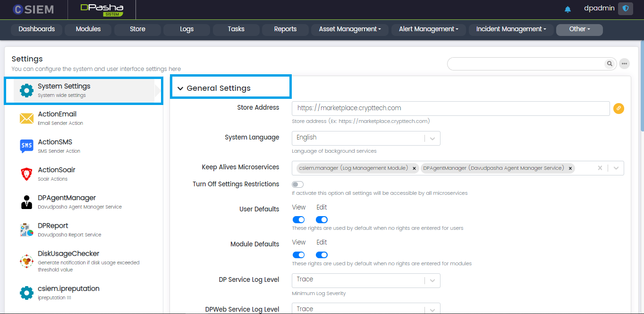Click the orange link icon beside Store Address

619,108
